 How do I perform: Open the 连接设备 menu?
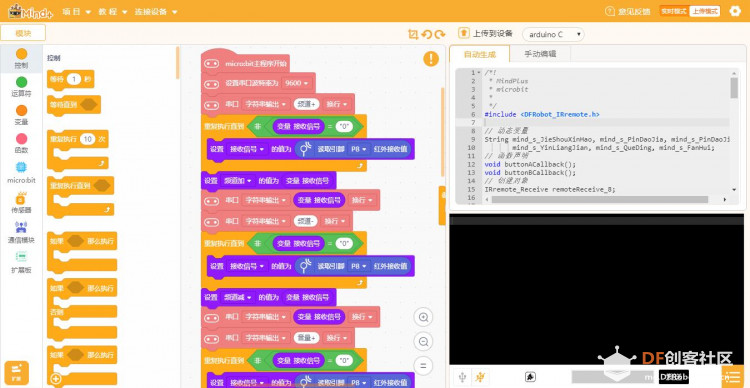156,11
